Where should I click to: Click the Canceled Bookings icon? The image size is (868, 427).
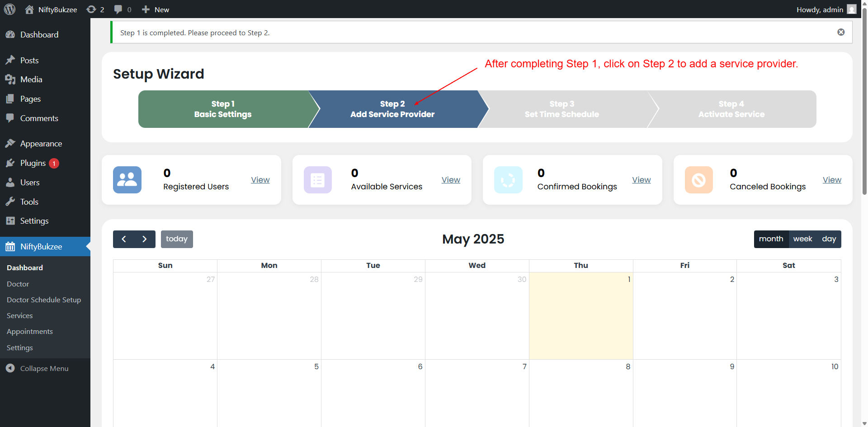[x=698, y=180]
